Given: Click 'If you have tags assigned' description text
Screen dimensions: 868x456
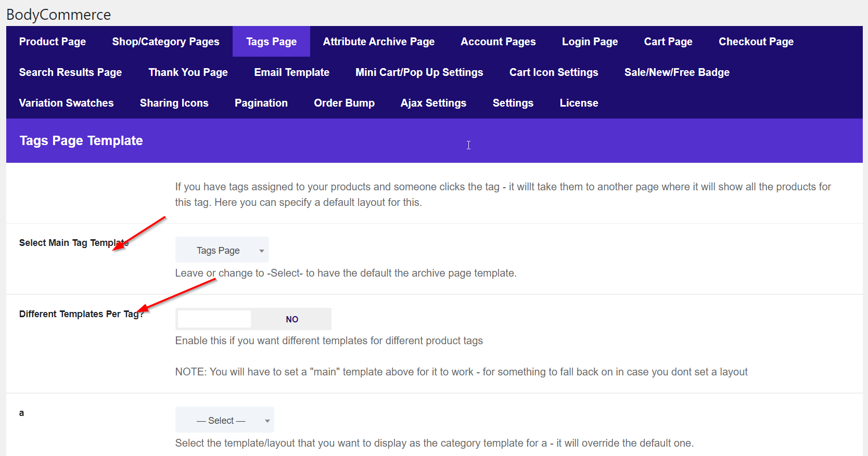Looking at the screenshot, I should pyautogui.click(x=503, y=194).
